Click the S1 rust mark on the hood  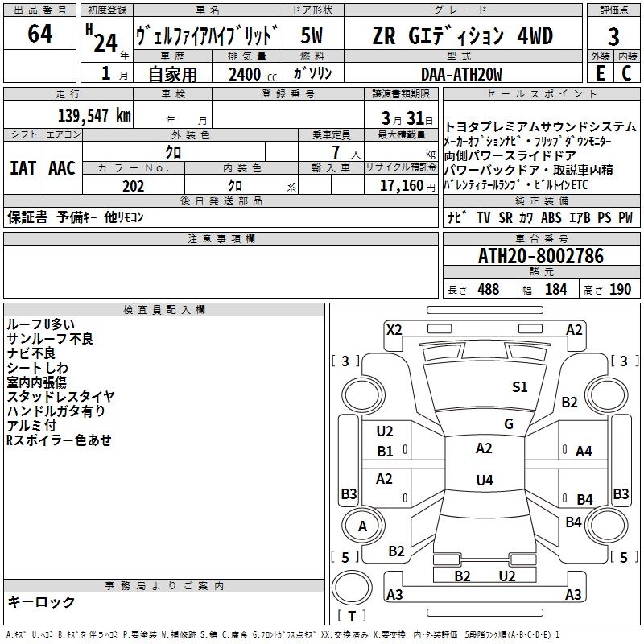point(520,387)
